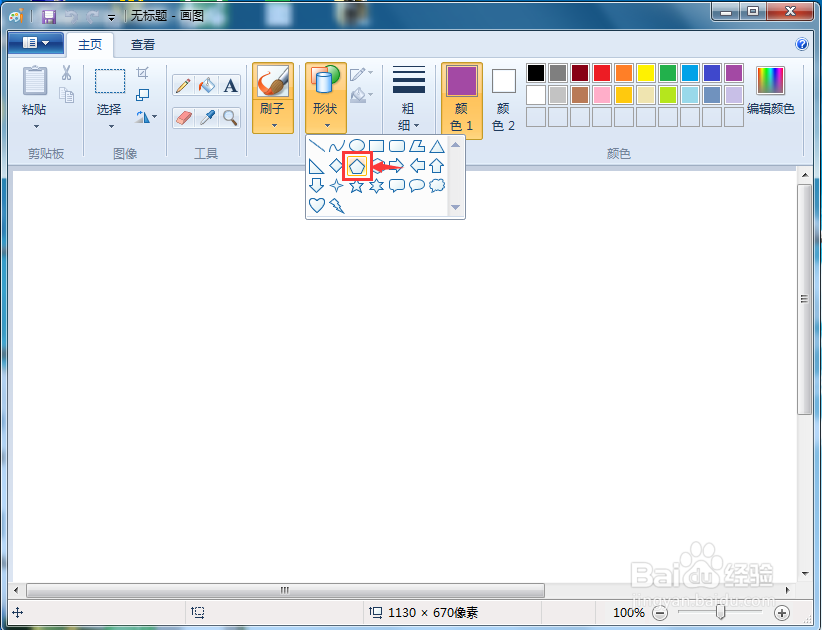
Task: Open 编辑颜色 edit colors dialog
Action: tap(771, 90)
